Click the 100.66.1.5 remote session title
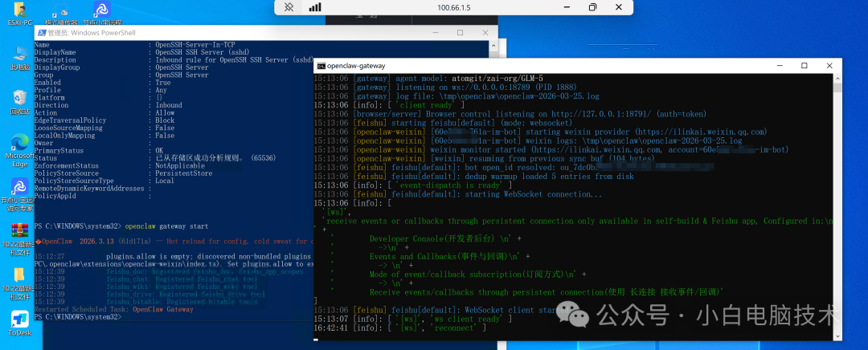Viewport: 868px width, 350px height. coord(453,8)
